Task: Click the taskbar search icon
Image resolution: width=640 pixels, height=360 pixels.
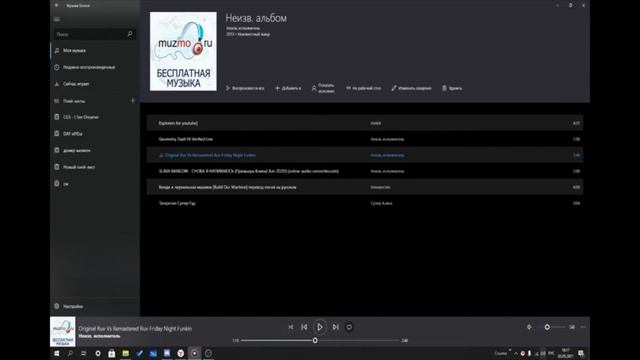Action: (70, 353)
